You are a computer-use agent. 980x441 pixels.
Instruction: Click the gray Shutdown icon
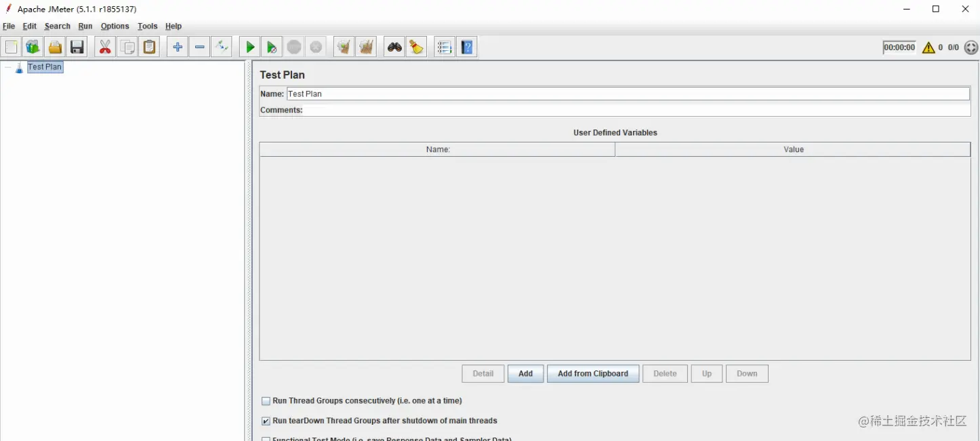(x=316, y=47)
